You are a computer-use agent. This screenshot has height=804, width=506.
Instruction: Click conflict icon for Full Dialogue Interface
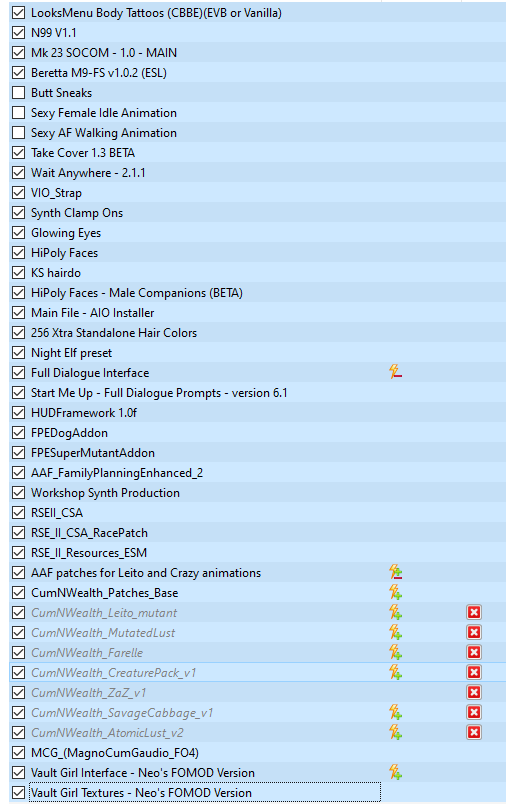coord(395,372)
